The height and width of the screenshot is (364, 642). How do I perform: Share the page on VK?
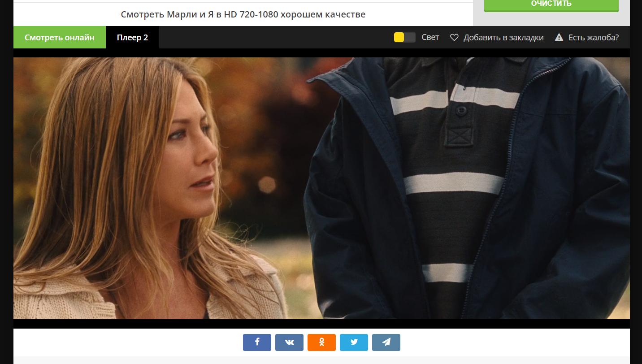coord(289,342)
